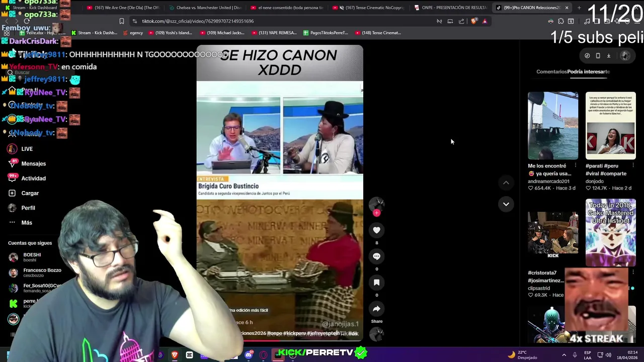644x362 pixels.
Task: Switch to the muted Tense Cinematic NoCopyright tab
Action: (369, 8)
